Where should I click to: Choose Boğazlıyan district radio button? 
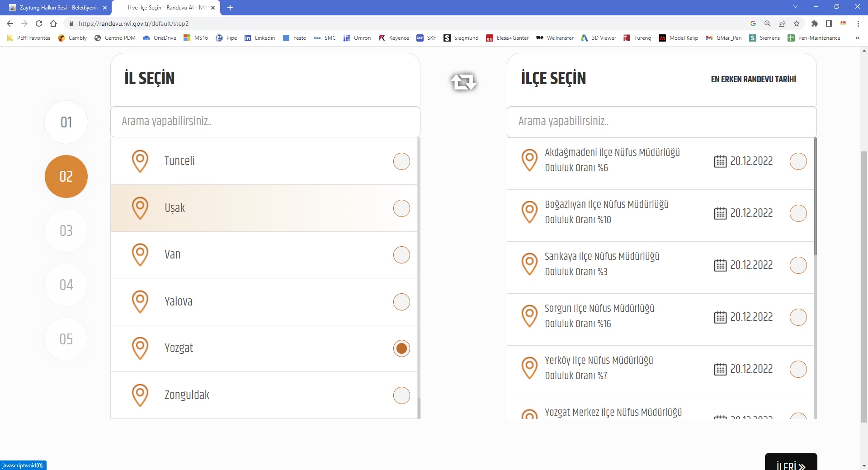tap(798, 213)
